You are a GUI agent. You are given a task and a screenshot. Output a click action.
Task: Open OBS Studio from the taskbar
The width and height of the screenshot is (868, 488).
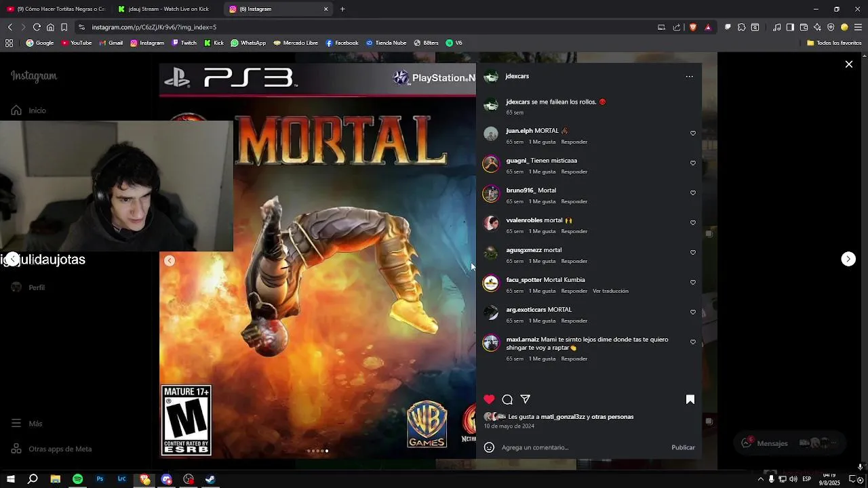click(x=189, y=479)
